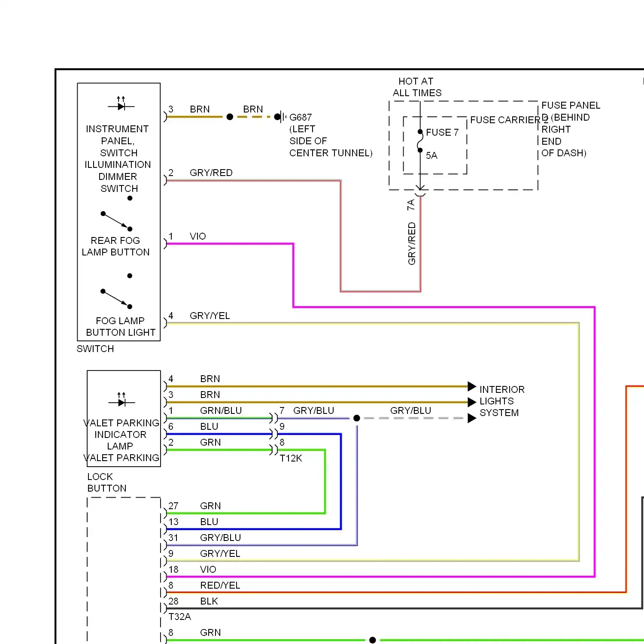Image resolution: width=644 pixels, height=644 pixels.
Task: Click the GRN/BLU wire label
Action: pos(221,410)
